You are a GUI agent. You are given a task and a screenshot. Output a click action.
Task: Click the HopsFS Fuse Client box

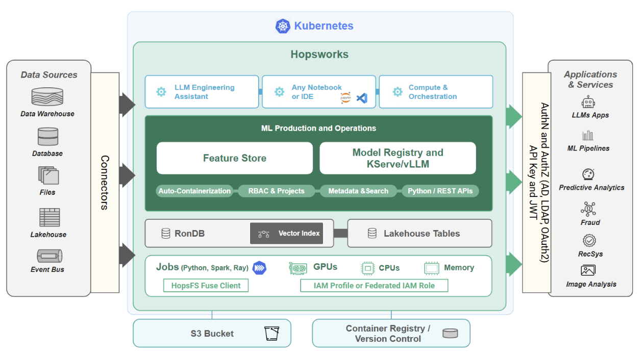point(206,286)
